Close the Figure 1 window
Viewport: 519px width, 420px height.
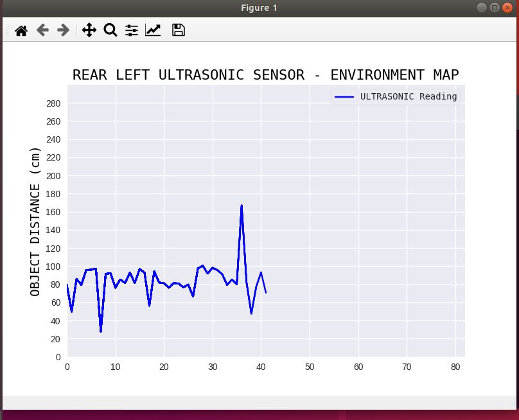click(507, 8)
